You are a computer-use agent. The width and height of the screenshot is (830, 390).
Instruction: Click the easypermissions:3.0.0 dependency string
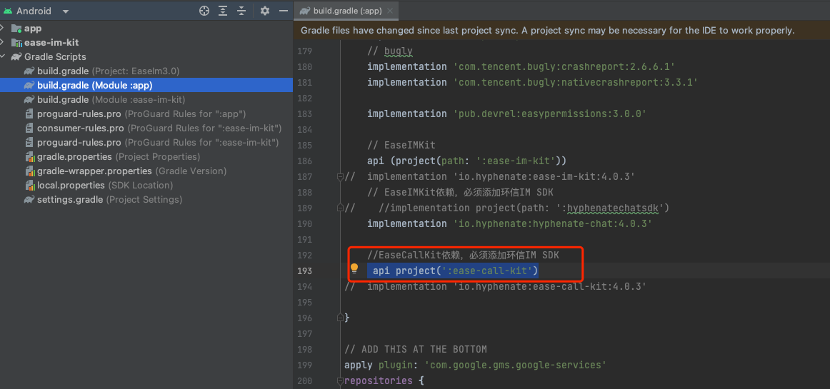click(550, 114)
